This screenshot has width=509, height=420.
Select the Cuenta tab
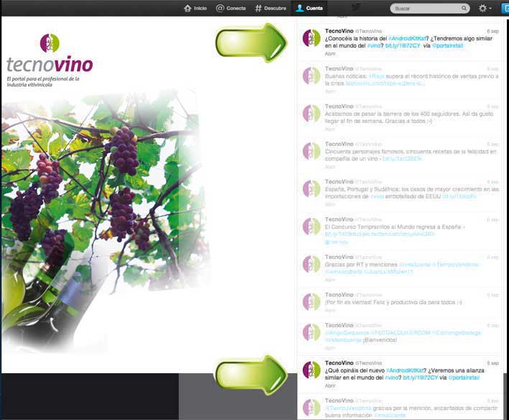click(x=309, y=8)
